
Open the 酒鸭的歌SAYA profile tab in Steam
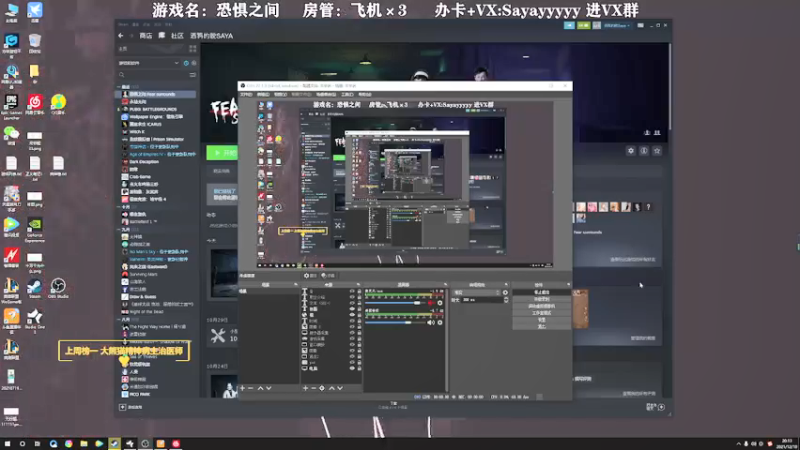tap(211, 36)
